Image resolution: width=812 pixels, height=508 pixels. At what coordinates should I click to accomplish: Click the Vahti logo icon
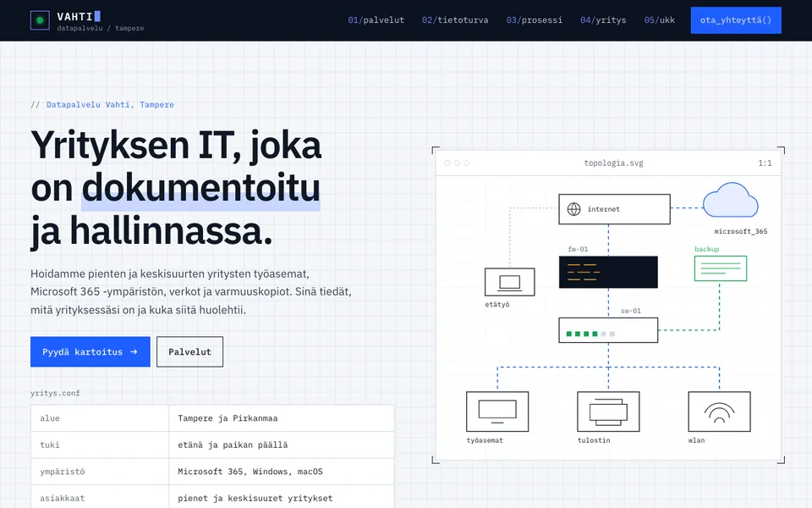[40, 20]
